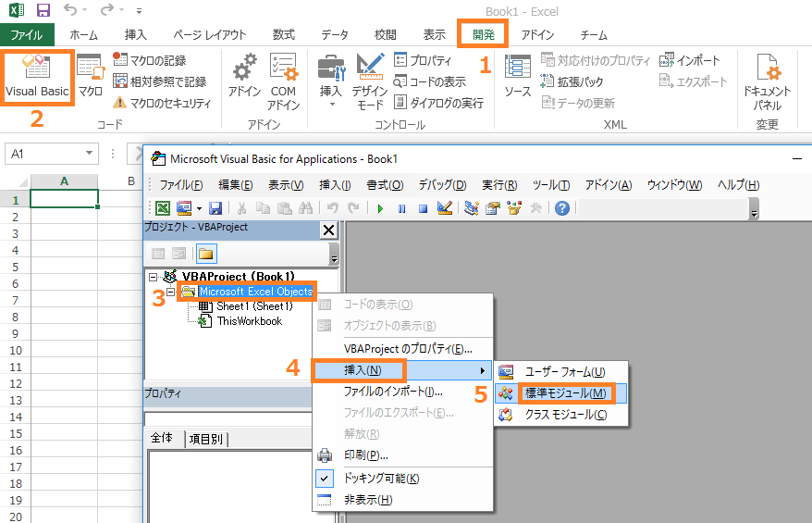Run macro with green play icon
The height and width of the screenshot is (523, 812).
point(381,208)
